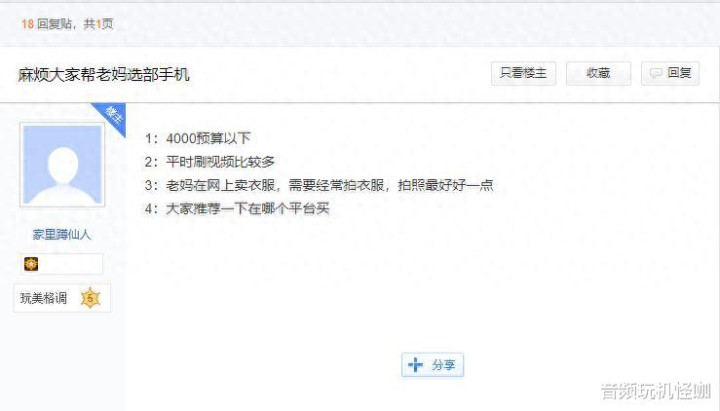720x411 pixels.
Task: Click the blue plus icon beside 分享
Action: [416, 365]
